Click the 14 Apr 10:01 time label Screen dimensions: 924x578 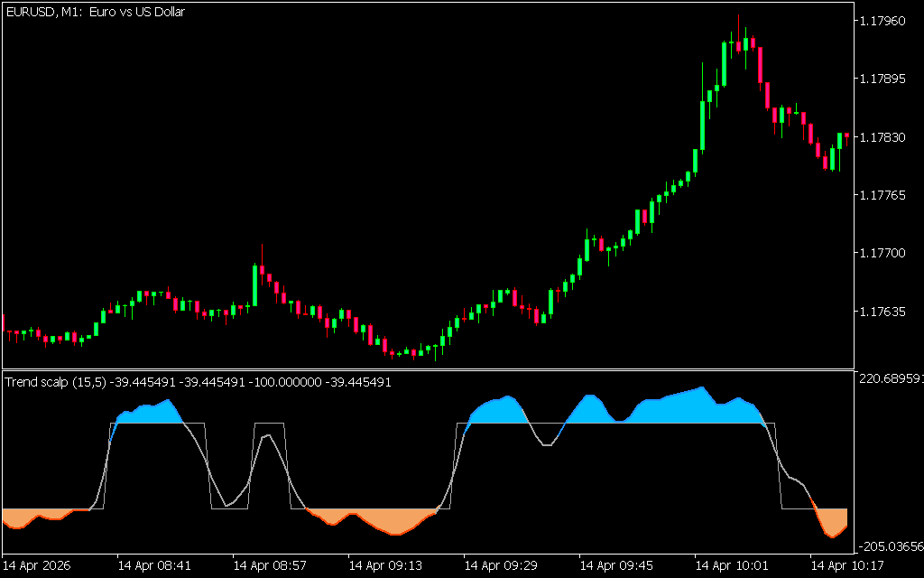tap(732, 566)
